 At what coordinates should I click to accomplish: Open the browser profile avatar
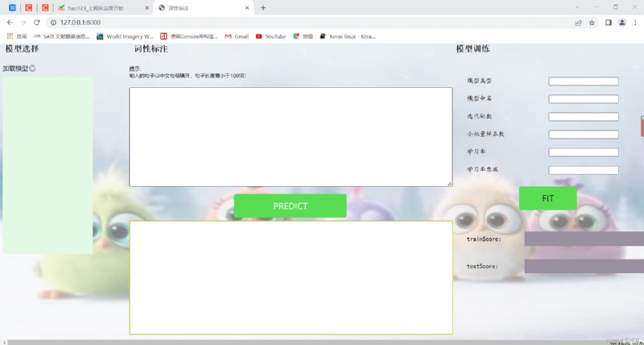(x=622, y=23)
